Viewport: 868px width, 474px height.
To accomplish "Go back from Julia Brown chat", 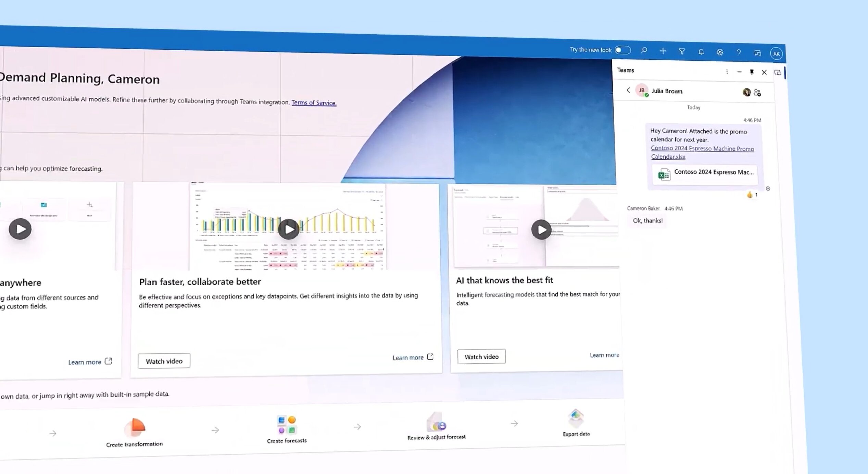I will pos(628,90).
